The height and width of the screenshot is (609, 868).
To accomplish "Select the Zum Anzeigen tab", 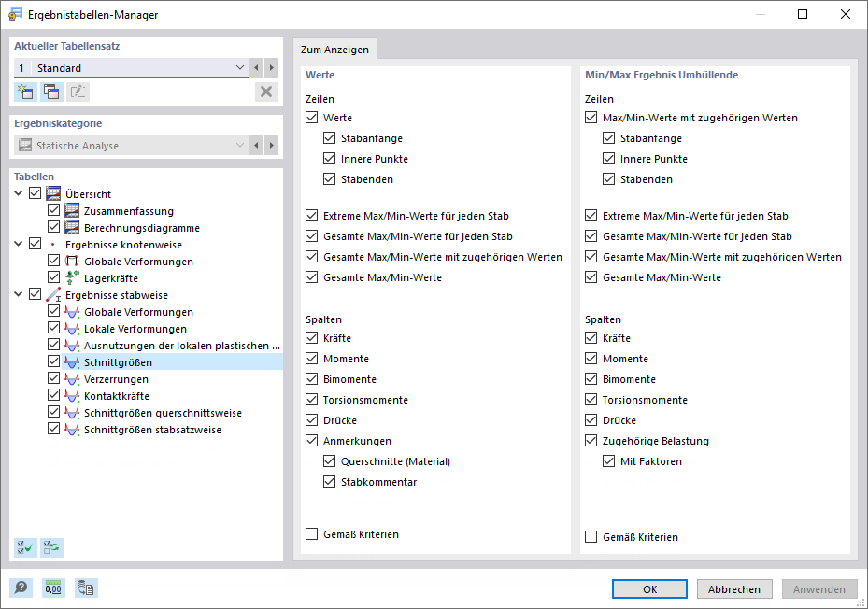I will coord(334,50).
